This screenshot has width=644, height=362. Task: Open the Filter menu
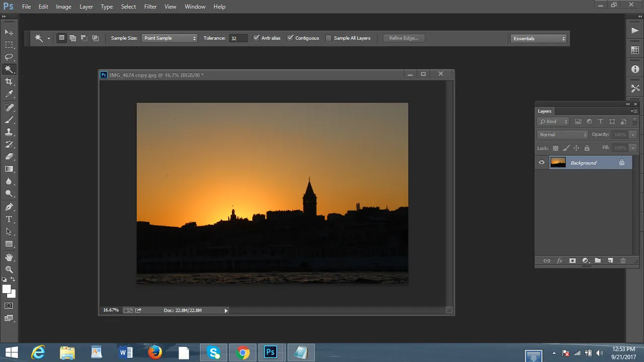(150, 7)
